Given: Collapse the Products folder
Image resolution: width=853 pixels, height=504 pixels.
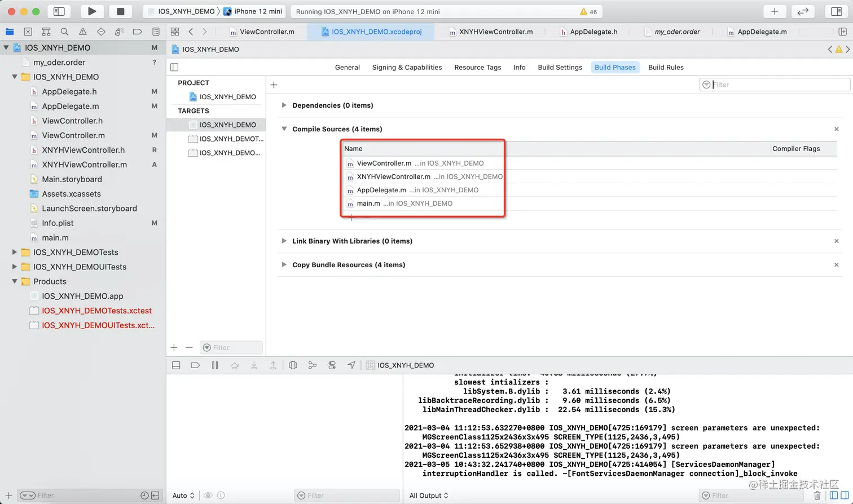Looking at the screenshot, I should coord(15,281).
